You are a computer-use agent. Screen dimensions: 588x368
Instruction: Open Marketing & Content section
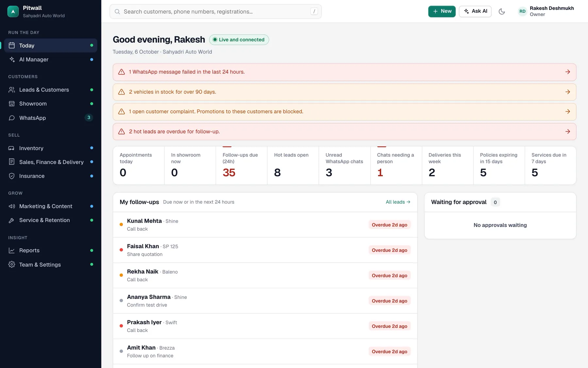click(51, 206)
